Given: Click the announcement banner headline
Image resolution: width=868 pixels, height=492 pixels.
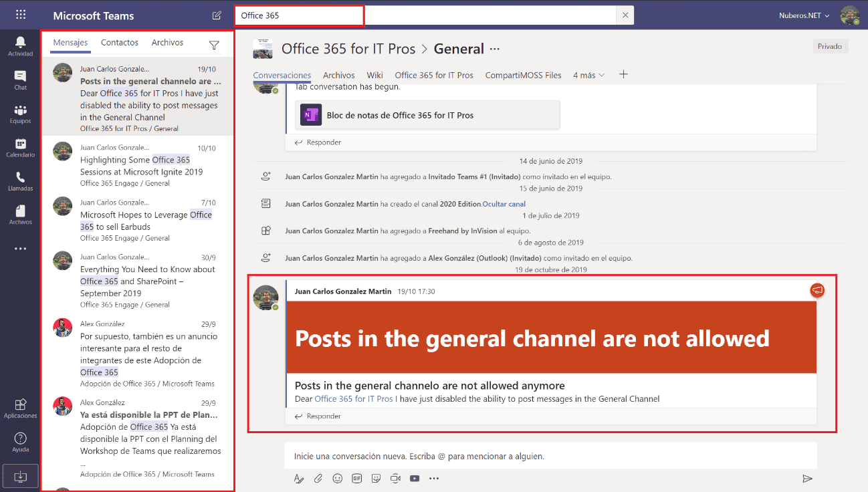Looking at the screenshot, I should (532, 338).
